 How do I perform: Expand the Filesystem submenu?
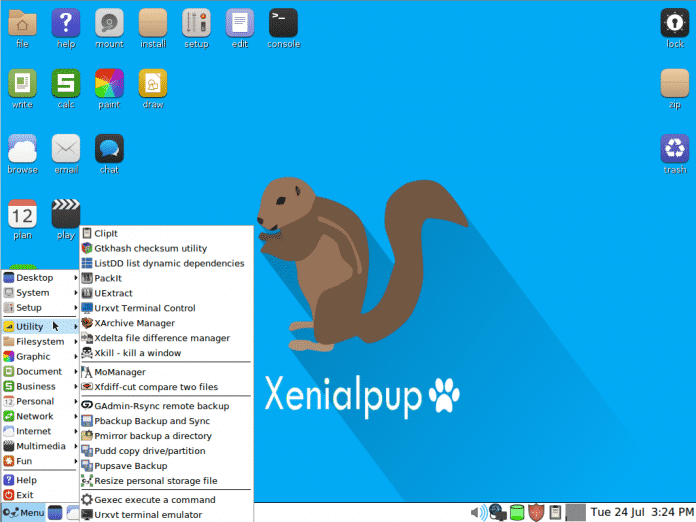pos(40,341)
